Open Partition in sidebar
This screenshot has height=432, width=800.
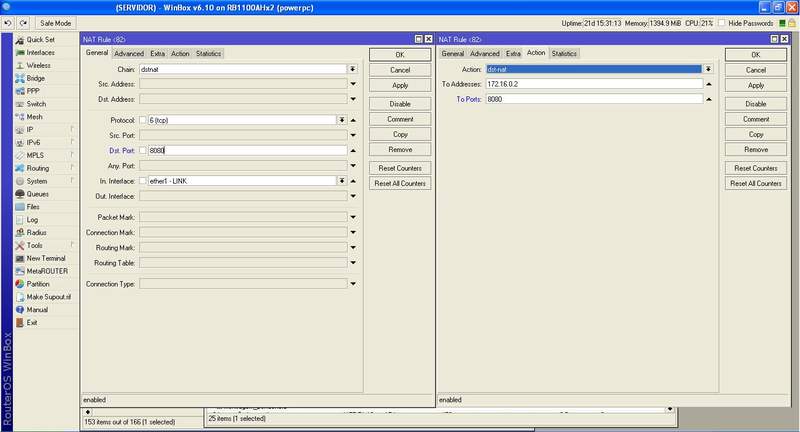tap(38, 284)
